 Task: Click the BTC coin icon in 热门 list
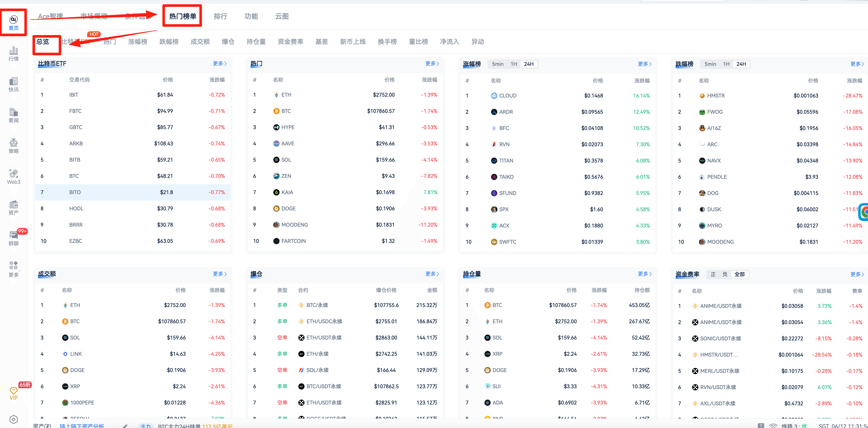tap(276, 111)
